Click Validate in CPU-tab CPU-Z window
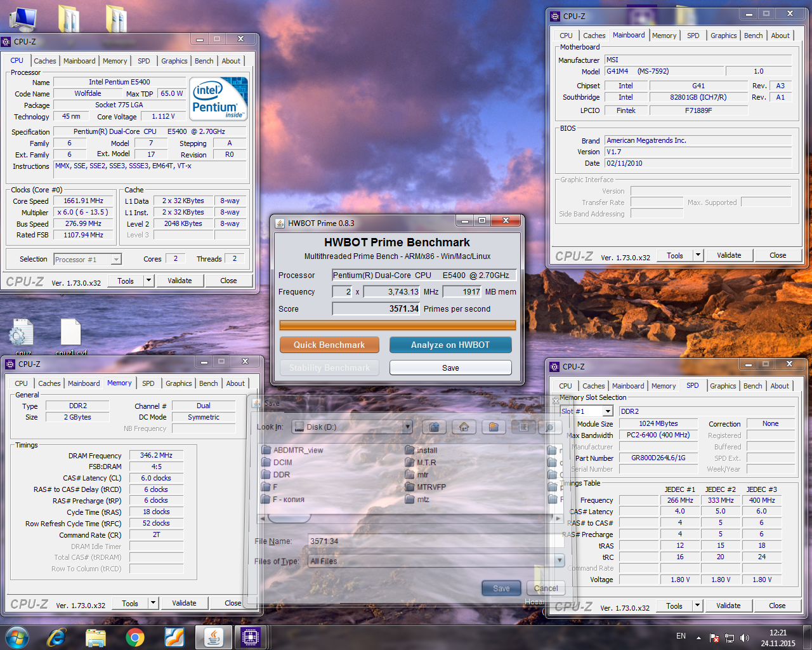Viewport: 812px width, 650px height. pyautogui.click(x=180, y=280)
